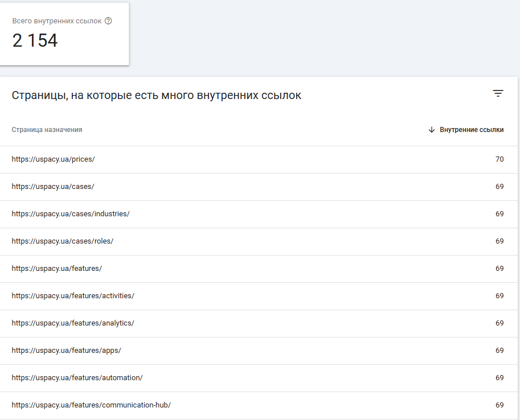Select the uspacy.ua/features/automation/ row
The width and height of the screenshot is (520, 420).
[x=259, y=378]
